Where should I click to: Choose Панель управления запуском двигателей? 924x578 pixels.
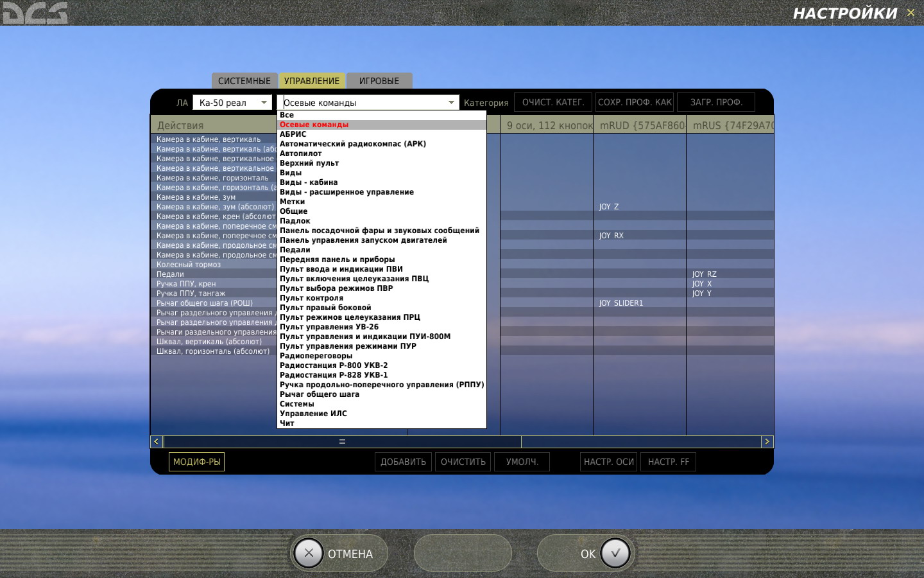pos(382,240)
